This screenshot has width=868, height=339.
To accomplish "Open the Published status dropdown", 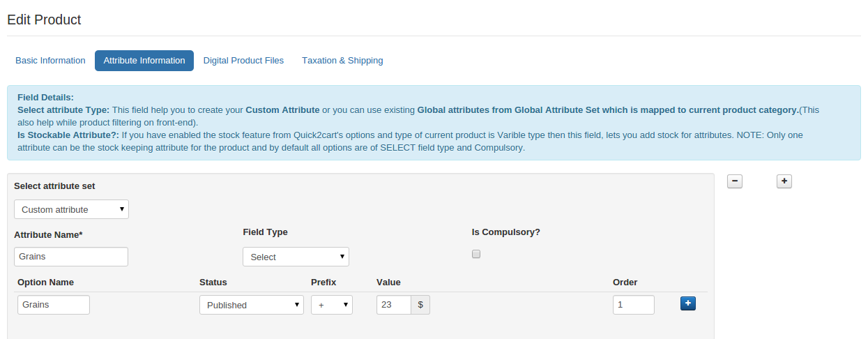I will tap(251, 305).
